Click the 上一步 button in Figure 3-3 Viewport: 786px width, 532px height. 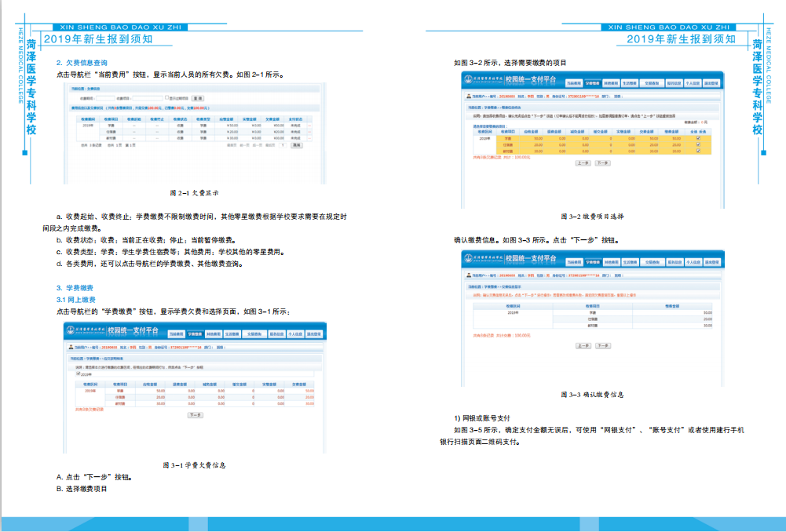pyautogui.click(x=583, y=346)
